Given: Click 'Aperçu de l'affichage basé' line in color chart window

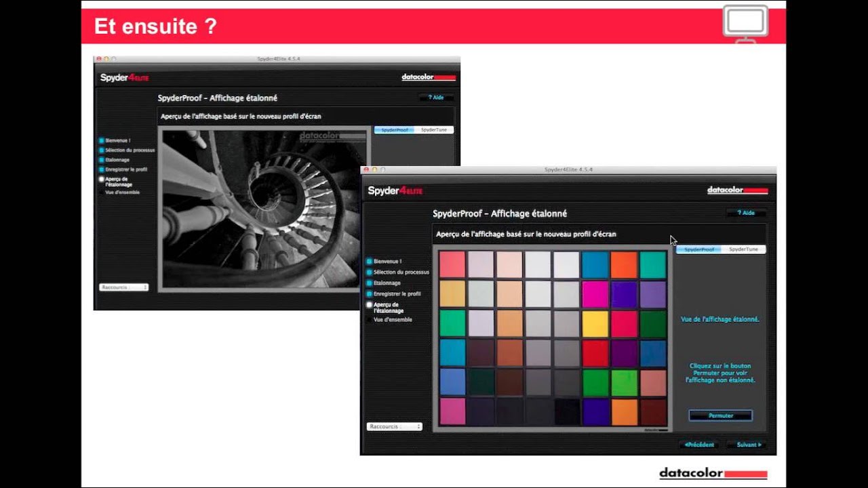Looking at the screenshot, I should [x=526, y=234].
